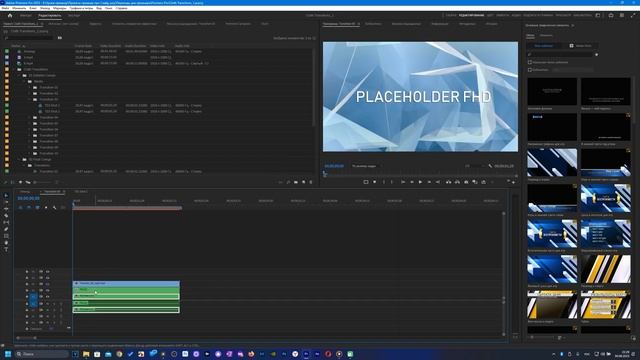
Task: Toggle linked selection in the timeline header
Action: 37,207
